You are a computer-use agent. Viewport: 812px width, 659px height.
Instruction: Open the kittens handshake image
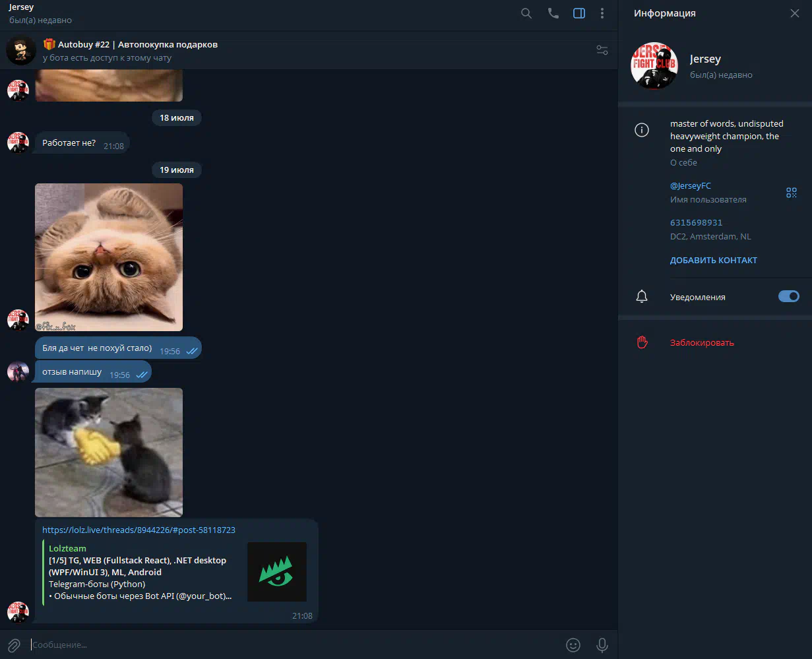pos(109,453)
